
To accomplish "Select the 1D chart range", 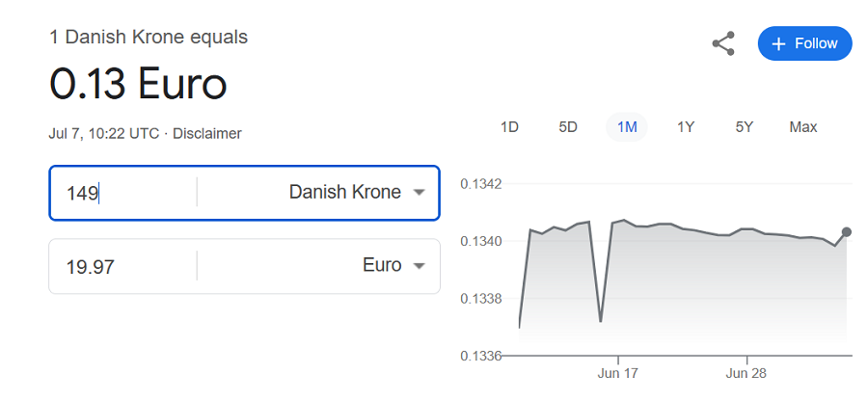I will pyautogui.click(x=509, y=127).
